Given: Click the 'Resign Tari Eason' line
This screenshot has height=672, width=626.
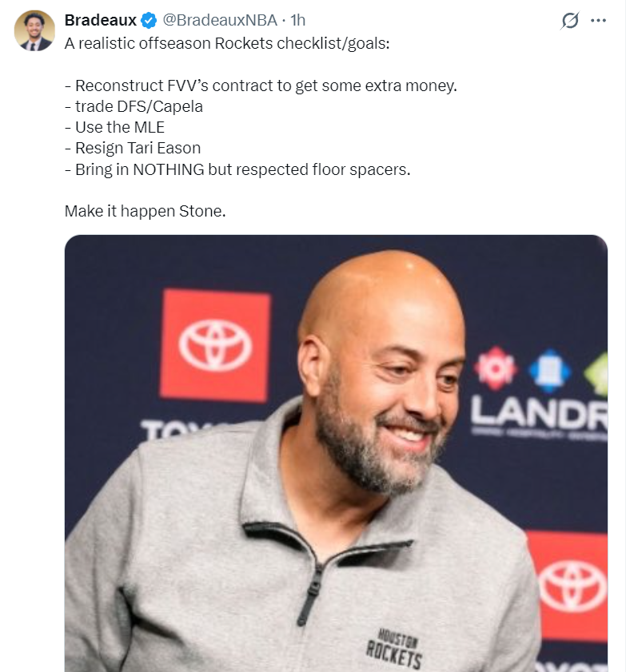Looking at the screenshot, I should (x=133, y=149).
